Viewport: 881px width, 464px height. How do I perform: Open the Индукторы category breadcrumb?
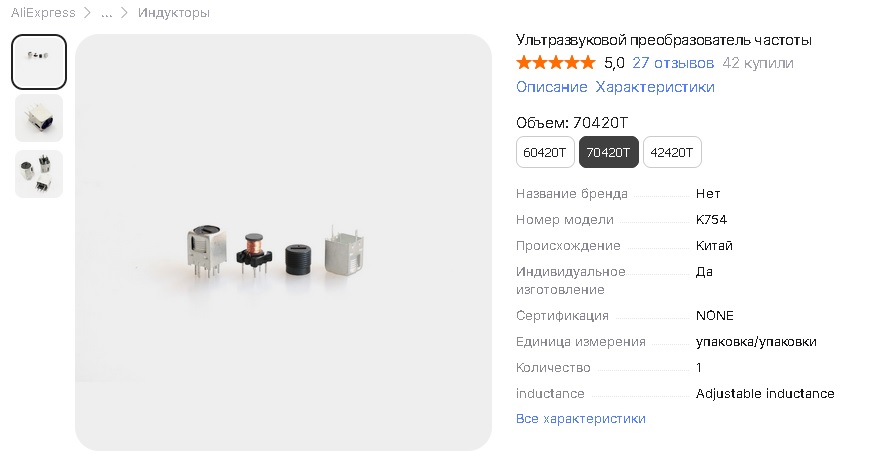point(174,12)
